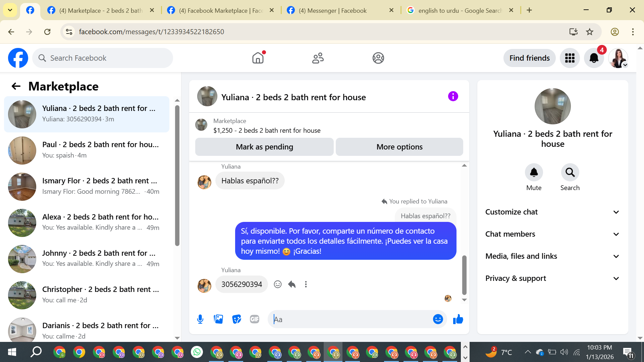The width and height of the screenshot is (644, 362).
Task: Mute this conversation with the bell
Action: pos(534,173)
